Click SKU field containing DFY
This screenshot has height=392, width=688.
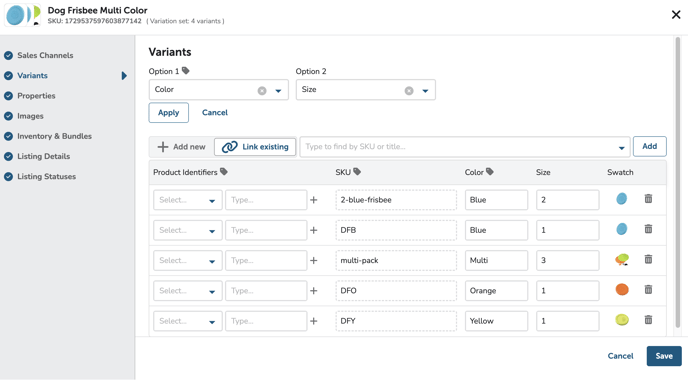(x=396, y=321)
